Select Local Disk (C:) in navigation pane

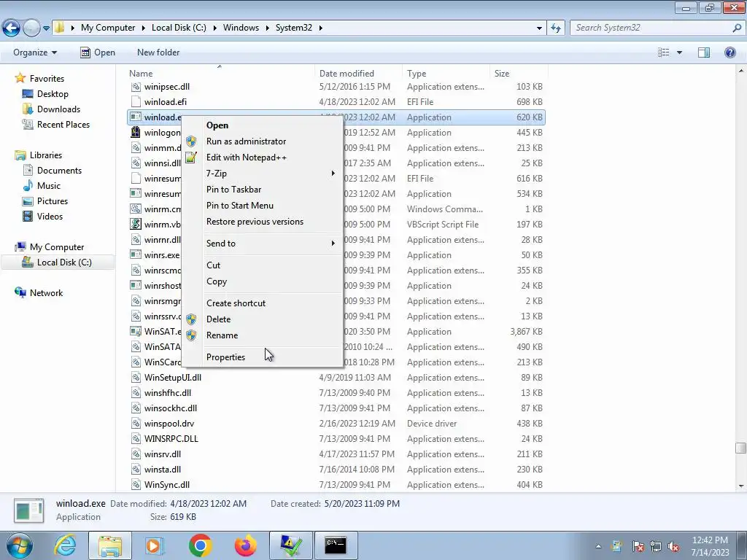click(57, 262)
